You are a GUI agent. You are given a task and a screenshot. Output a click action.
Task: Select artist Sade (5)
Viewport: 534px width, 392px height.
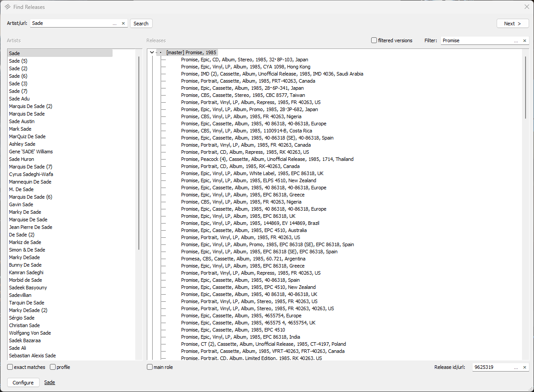click(18, 61)
